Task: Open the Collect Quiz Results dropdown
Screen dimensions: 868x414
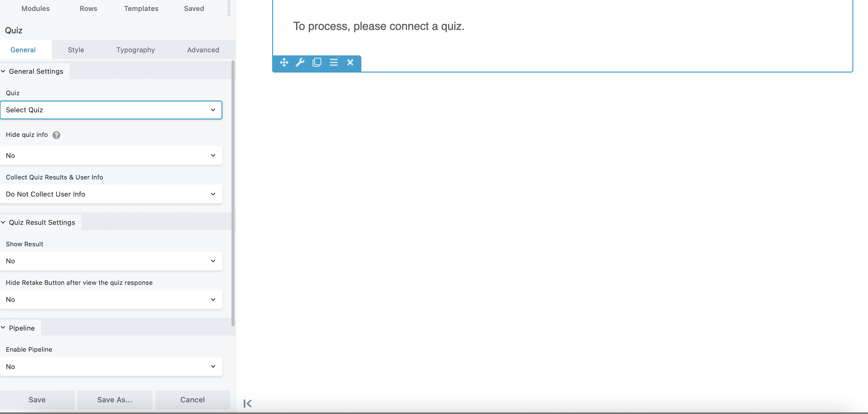Action: tap(111, 194)
